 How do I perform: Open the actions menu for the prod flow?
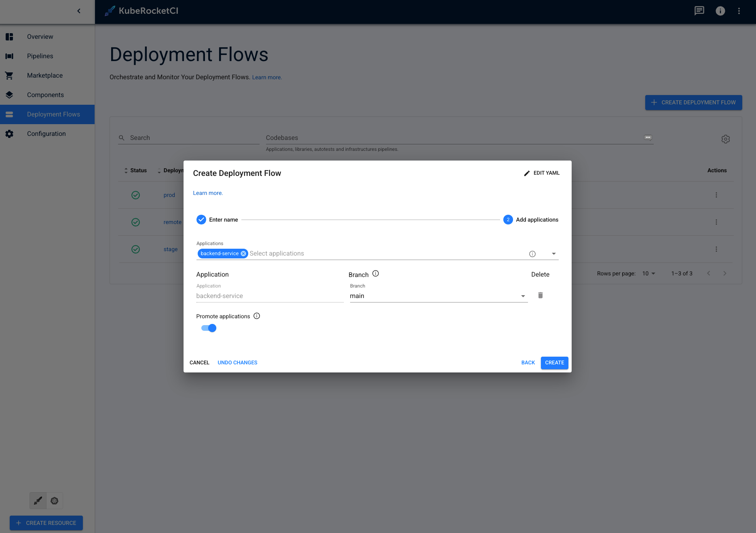716,195
